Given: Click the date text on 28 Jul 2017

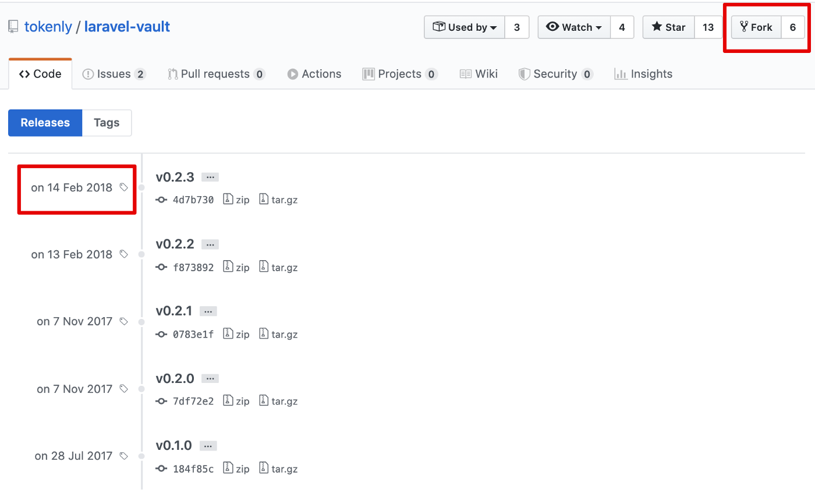Looking at the screenshot, I should click(x=73, y=456).
